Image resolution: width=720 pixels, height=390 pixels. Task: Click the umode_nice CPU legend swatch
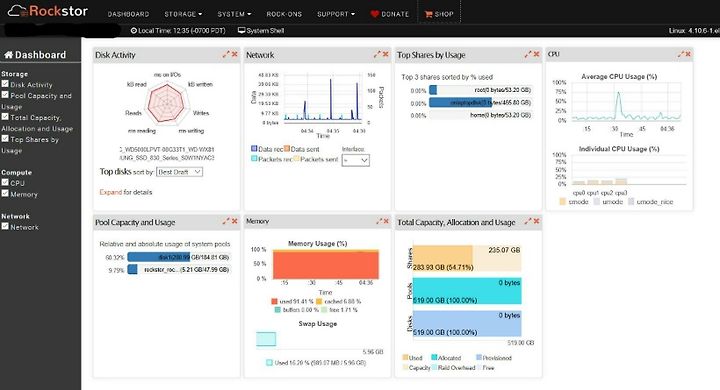631,201
